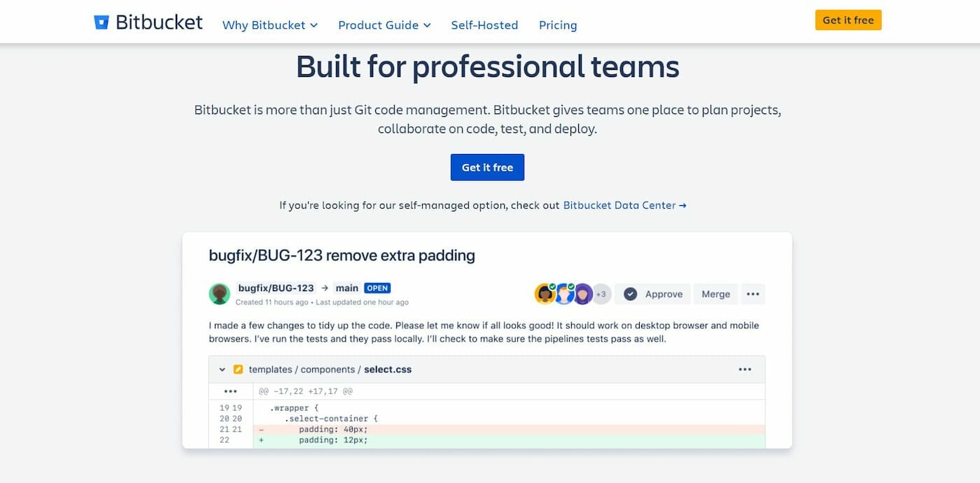The height and width of the screenshot is (483, 980).
Task: Collapse the select.css file diff chevron
Action: click(x=222, y=370)
